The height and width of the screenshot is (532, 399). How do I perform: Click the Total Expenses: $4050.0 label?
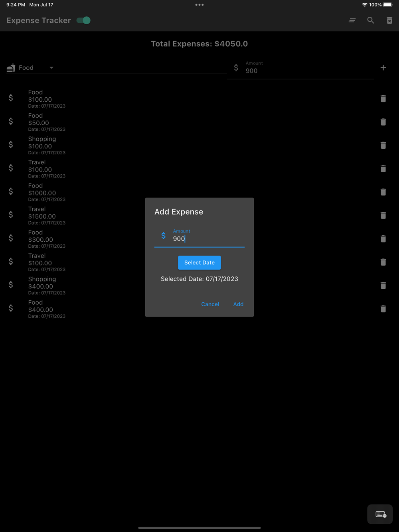199,44
